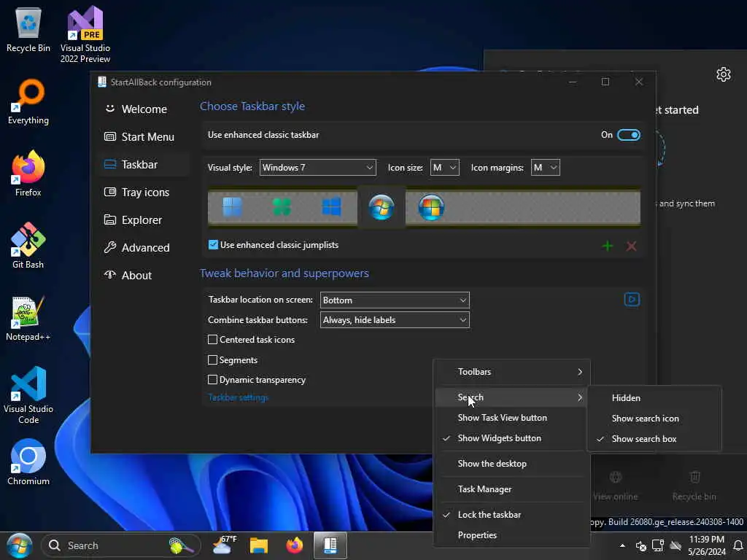The image size is (747, 560).
Task: Switch to the Explorer section
Action: point(145,220)
